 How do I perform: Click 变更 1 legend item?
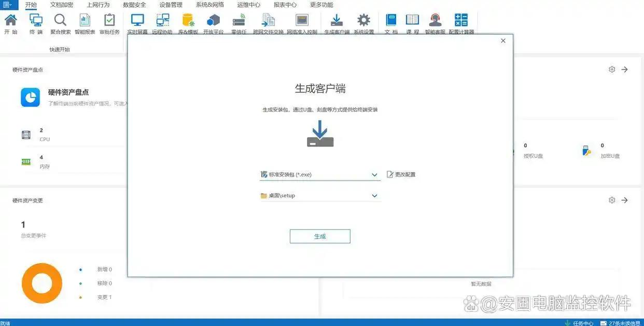point(96,297)
